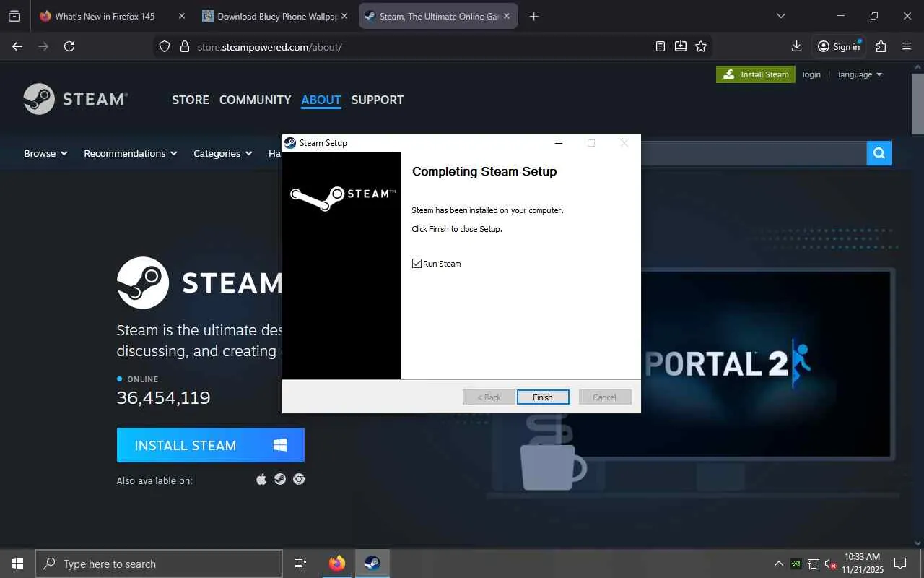Viewport: 924px width, 578px height.
Task: Click the Steam store search magnifier icon
Action: tap(879, 153)
